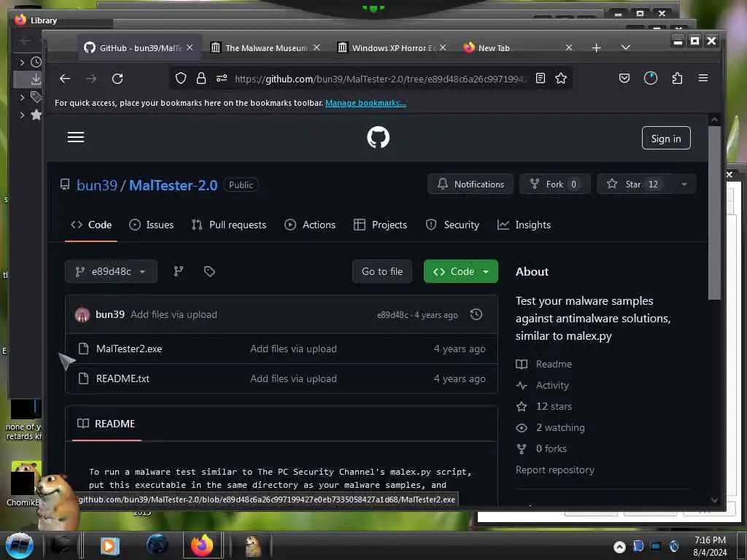
Task: Select Tags icon in Library window sidebar
Action: (x=36, y=97)
